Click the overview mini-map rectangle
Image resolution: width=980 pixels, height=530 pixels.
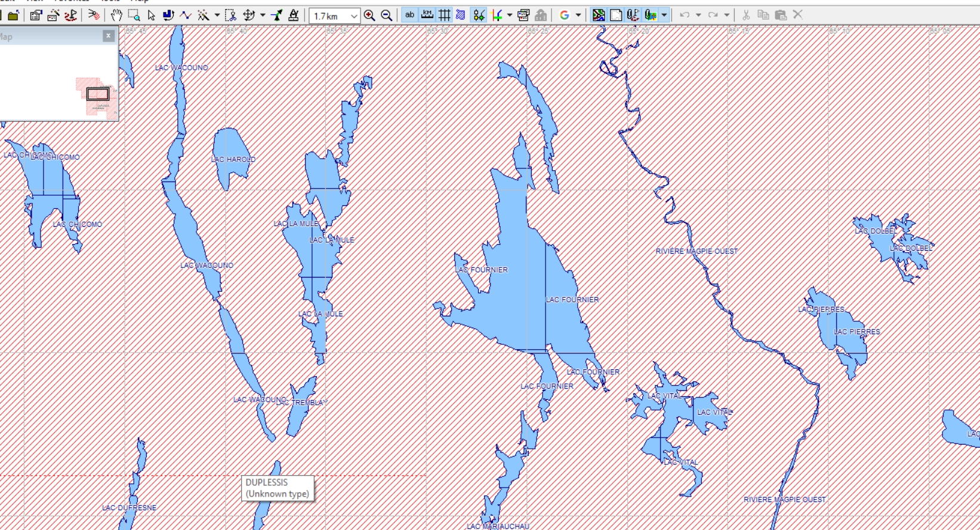(98, 94)
